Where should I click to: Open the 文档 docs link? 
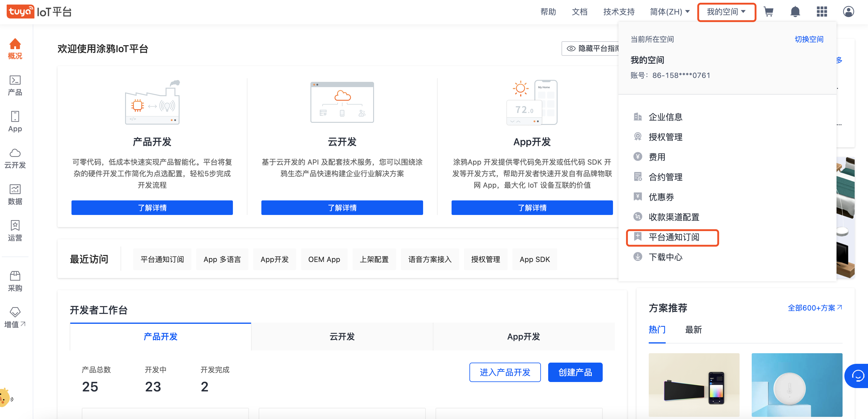pos(580,12)
